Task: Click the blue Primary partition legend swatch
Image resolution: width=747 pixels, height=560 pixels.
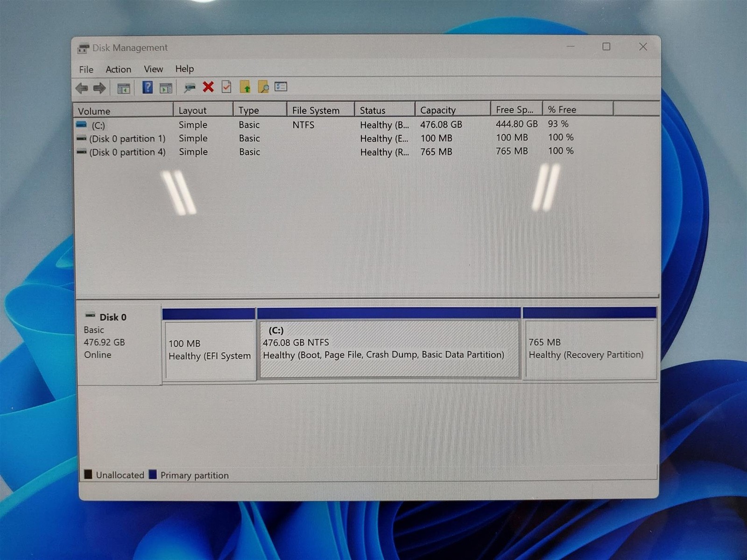Action: pyautogui.click(x=153, y=475)
